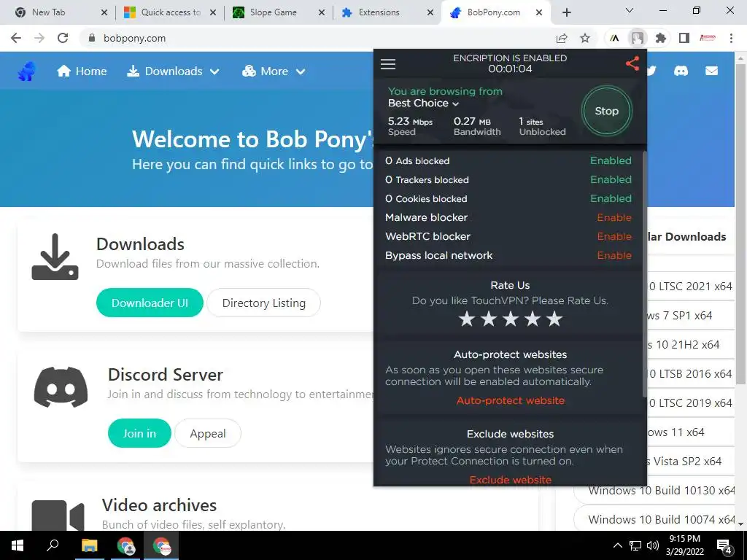
Task: Click the page vertical scrollbar
Action: [741, 224]
